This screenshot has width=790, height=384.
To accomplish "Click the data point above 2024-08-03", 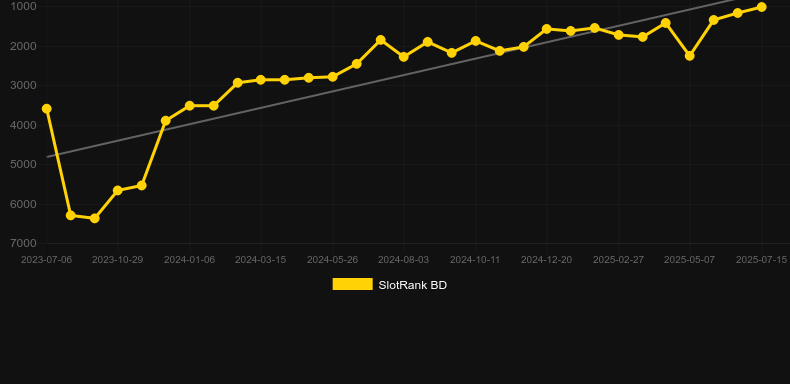I will (404, 57).
